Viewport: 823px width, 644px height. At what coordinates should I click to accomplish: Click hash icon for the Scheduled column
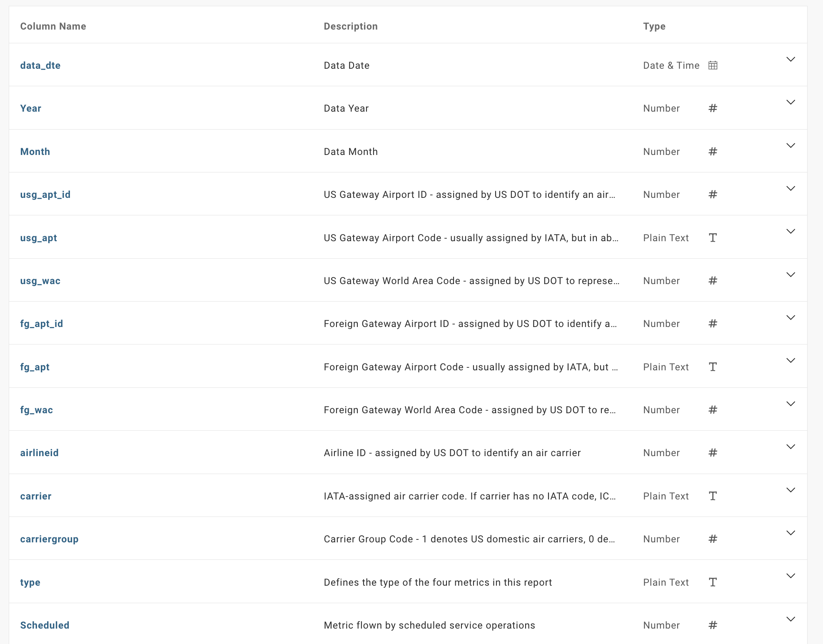(x=713, y=625)
